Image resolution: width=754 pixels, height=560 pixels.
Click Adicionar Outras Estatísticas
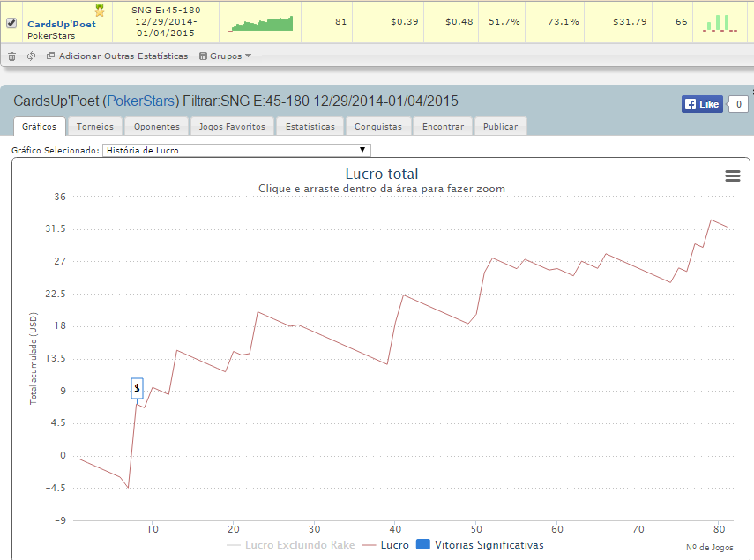click(x=117, y=56)
